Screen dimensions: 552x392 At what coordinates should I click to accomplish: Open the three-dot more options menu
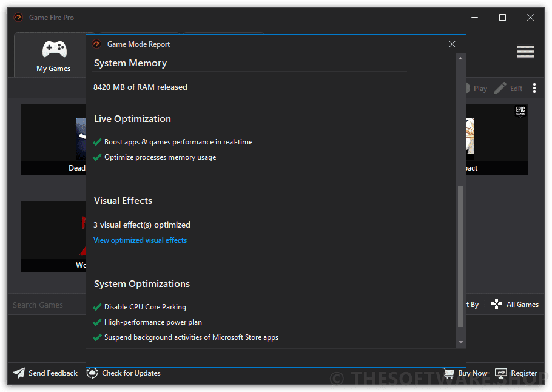click(534, 88)
